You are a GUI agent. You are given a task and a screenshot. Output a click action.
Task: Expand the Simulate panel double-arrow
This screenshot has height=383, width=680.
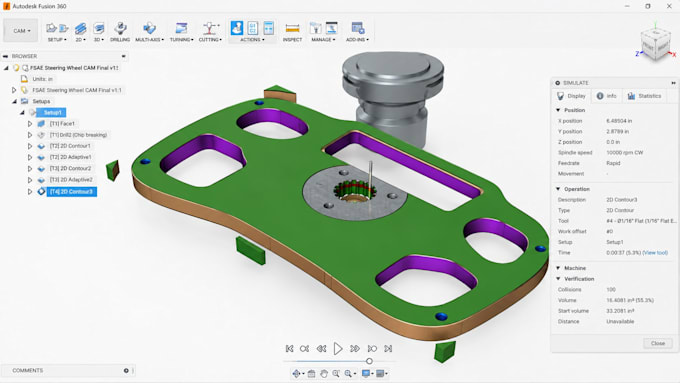[673, 83]
